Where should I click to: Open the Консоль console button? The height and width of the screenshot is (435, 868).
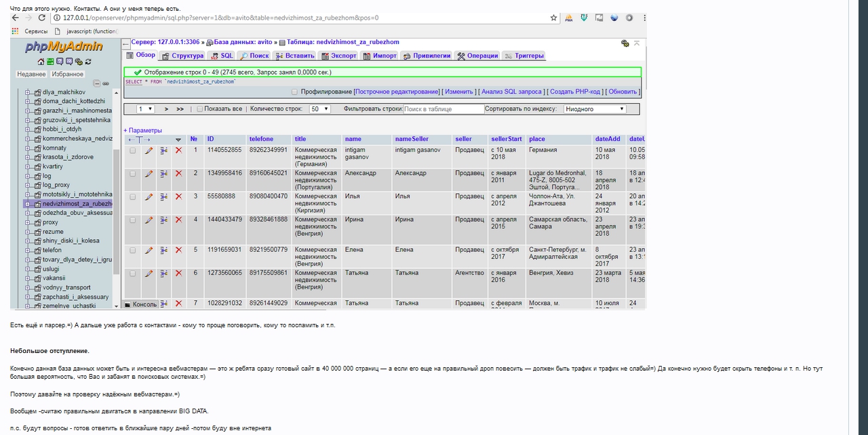140,304
